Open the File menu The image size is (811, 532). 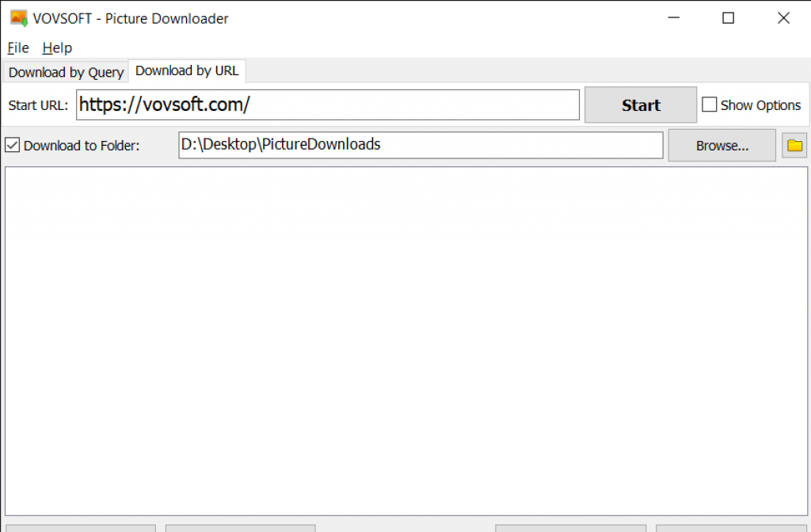[18, 48]
